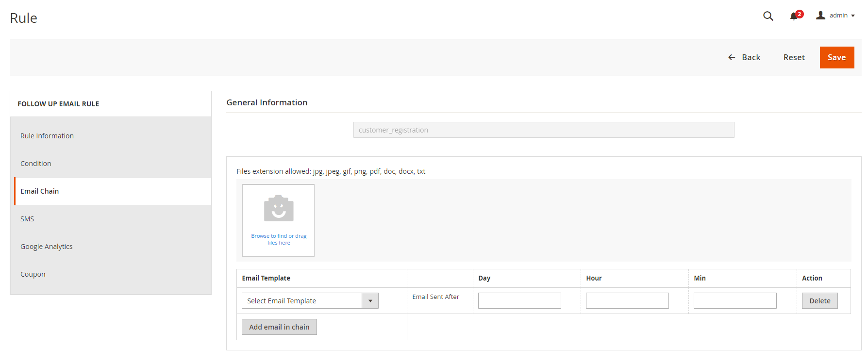Select the Email Chain tab
868x364 pixels.
(x=40, y=191)
